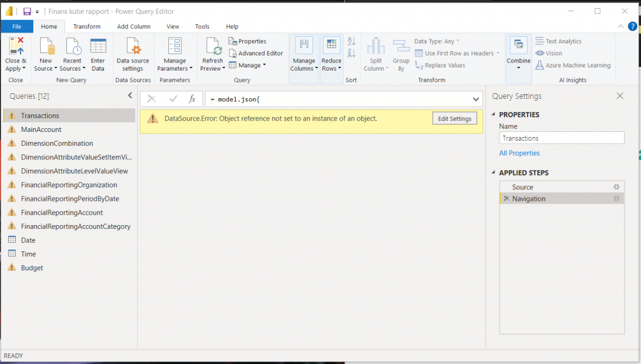Click the Close & Apply icon

[16, 46]
